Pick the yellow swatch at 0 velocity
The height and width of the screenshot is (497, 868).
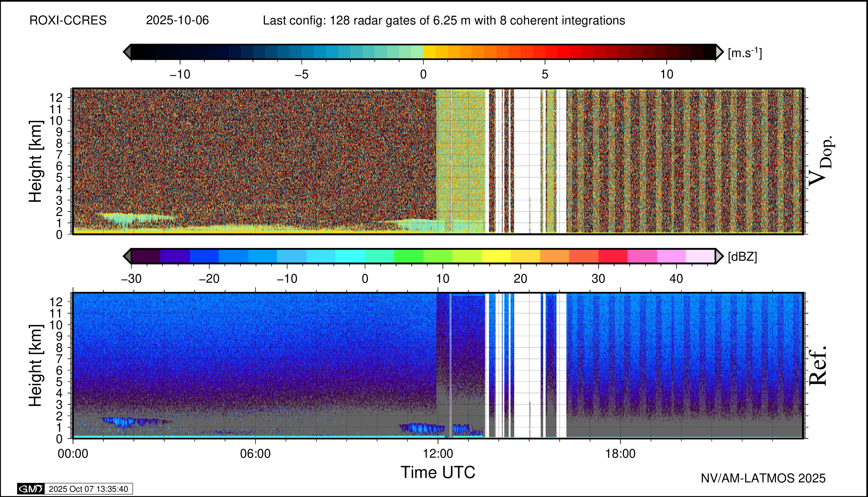click(430, 52)
